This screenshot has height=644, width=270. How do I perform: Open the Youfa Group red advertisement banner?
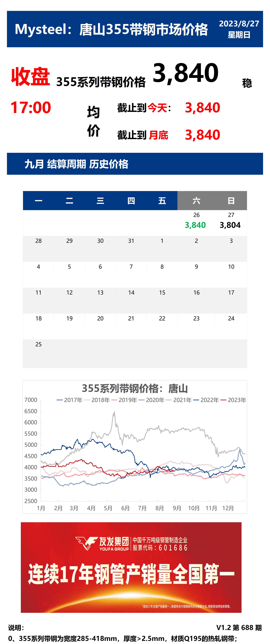131,567
